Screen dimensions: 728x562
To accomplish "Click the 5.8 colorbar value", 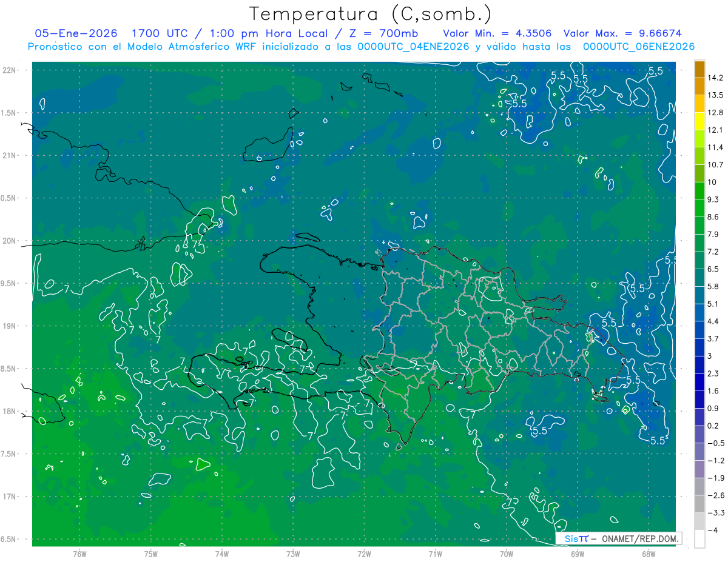I will [x=713, y=287].
